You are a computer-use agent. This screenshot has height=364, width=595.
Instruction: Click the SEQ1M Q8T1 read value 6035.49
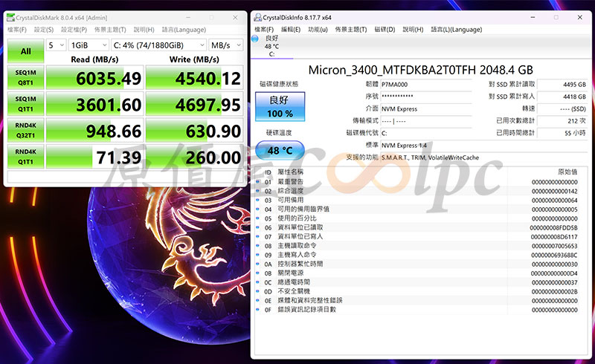[95, 78]
